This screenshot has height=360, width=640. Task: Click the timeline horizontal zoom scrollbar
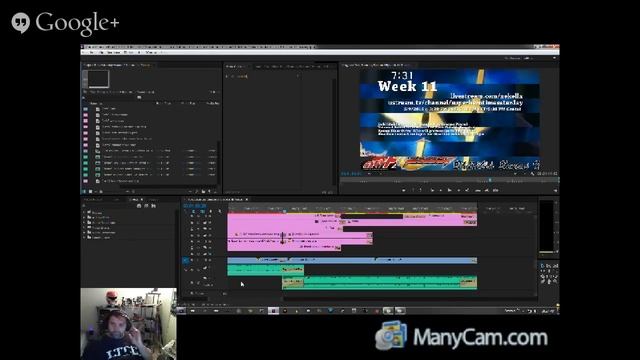(410, 298)
